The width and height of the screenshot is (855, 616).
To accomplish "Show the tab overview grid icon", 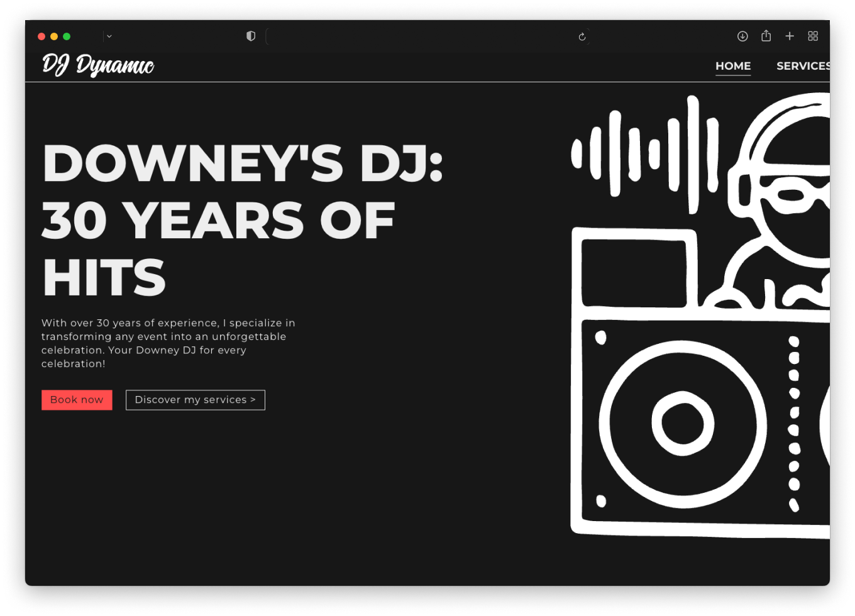I will point(813,36).
